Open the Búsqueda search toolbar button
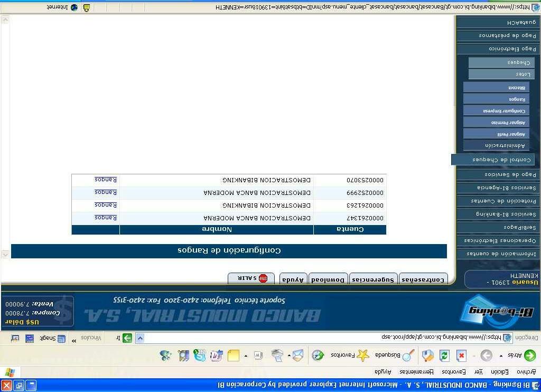Viewport: 541px width, 392px height. point(394,355)
